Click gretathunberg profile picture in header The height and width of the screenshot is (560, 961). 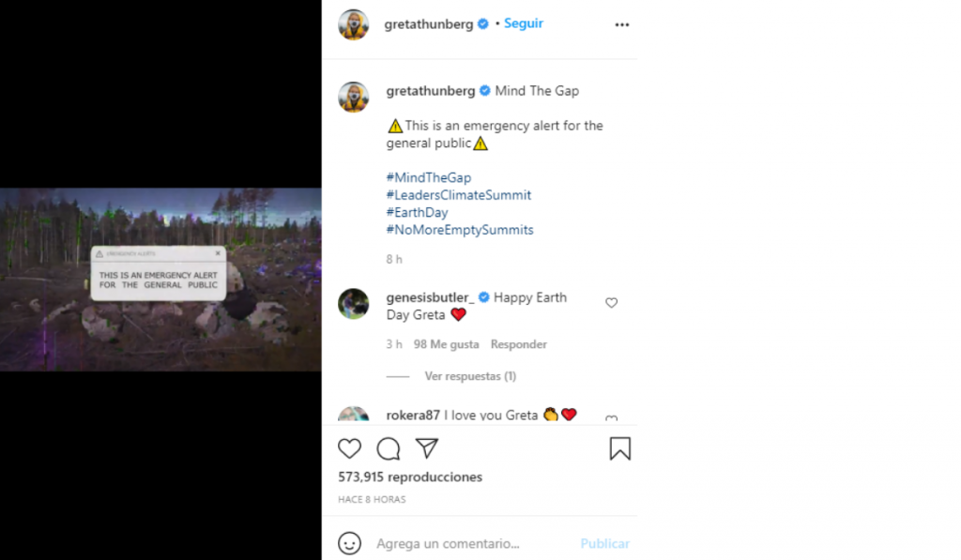[x=354, y=24]
